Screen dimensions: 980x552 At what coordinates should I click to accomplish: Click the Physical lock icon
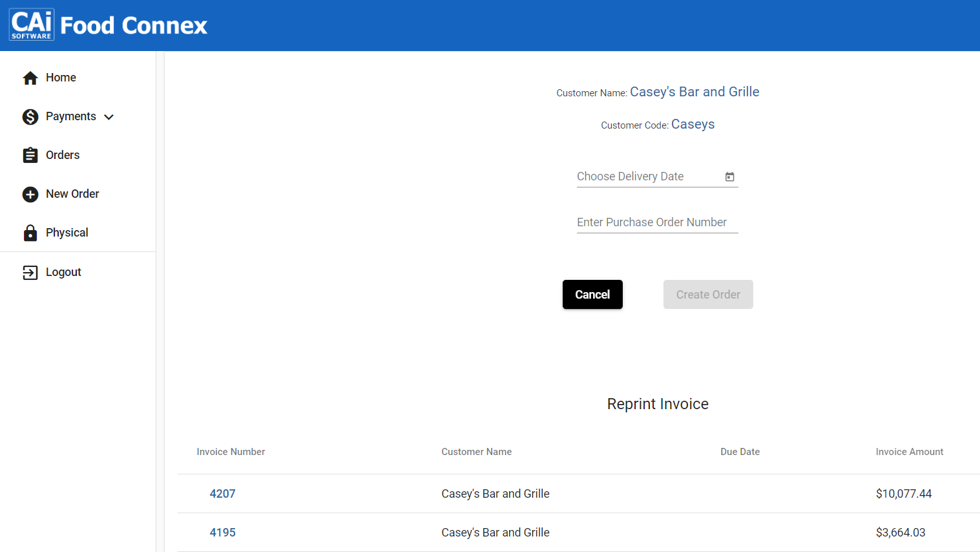point(30,233)
